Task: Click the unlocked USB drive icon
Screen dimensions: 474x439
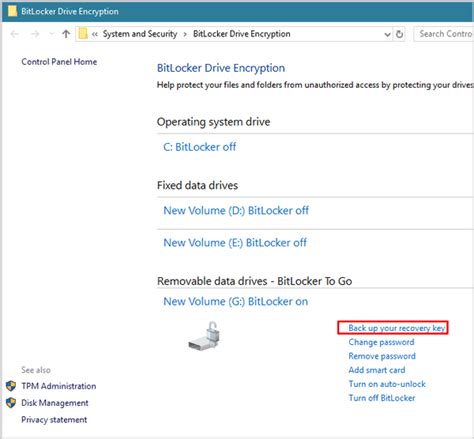Action: [204, 336]
